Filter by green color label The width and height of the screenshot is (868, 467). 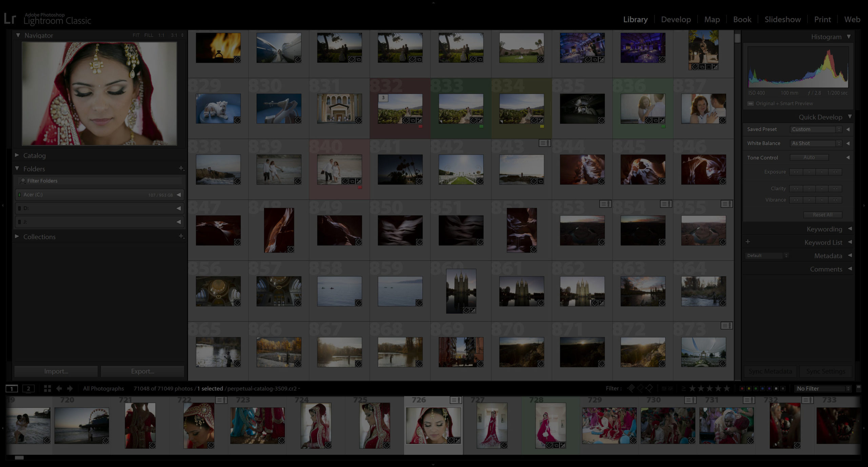756,389
